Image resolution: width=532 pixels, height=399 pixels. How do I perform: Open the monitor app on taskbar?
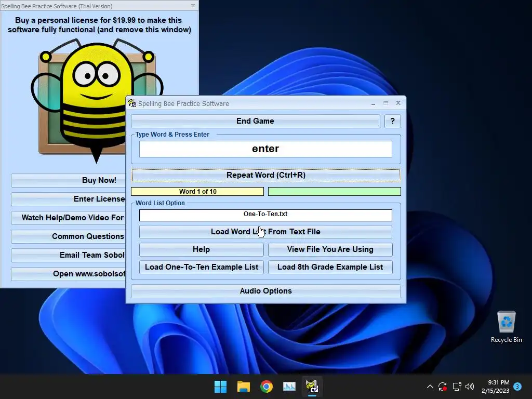tap(289, 387)
